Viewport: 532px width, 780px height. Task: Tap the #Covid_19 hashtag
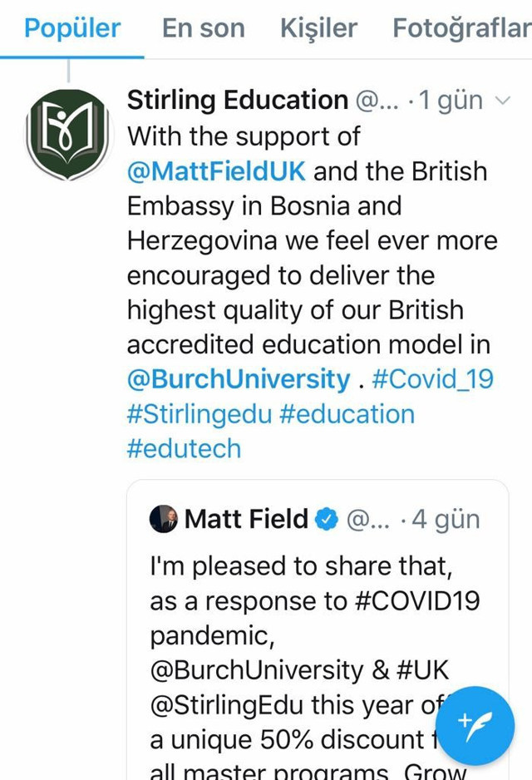(432, 379)
